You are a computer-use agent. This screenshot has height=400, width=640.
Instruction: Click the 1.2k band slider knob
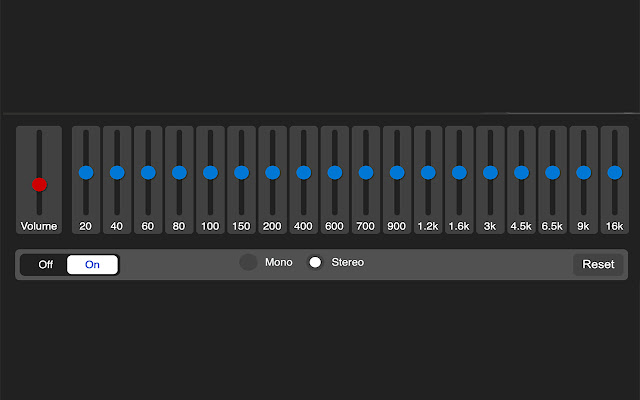point(428,173)
